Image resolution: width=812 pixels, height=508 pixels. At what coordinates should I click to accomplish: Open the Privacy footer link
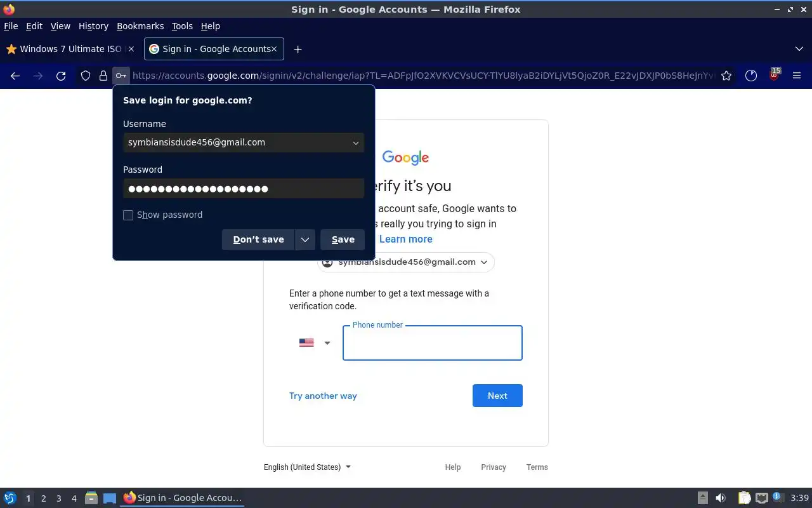[494, 467]
